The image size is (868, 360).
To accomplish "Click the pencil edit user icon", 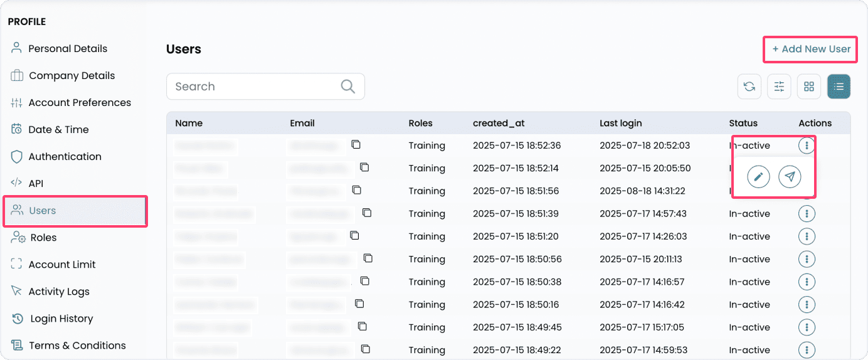I will click(x=758, y=177).
